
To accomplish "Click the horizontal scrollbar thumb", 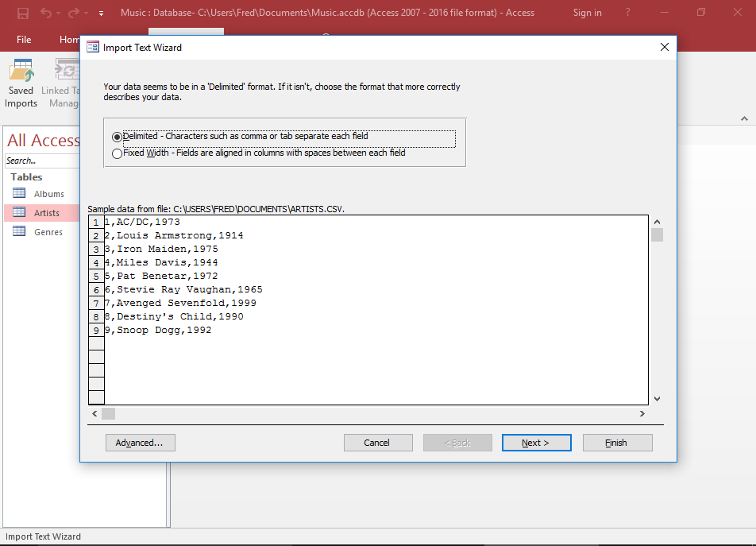I will [x=109, y=414].
